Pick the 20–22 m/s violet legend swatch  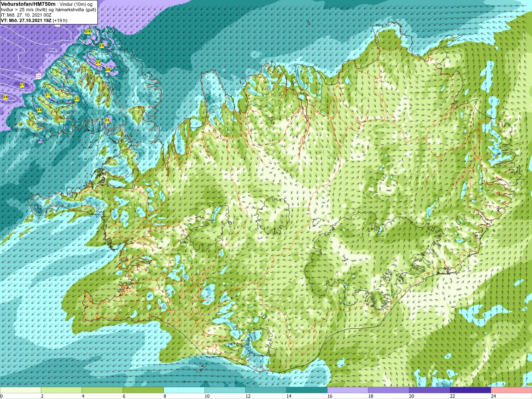430,390
